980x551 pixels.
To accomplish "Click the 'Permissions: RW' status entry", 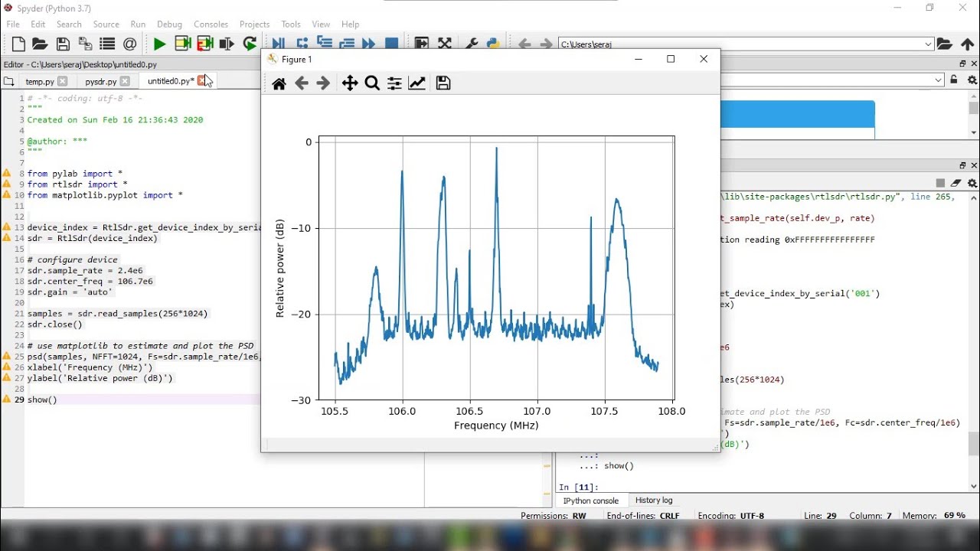I will 554,516.
